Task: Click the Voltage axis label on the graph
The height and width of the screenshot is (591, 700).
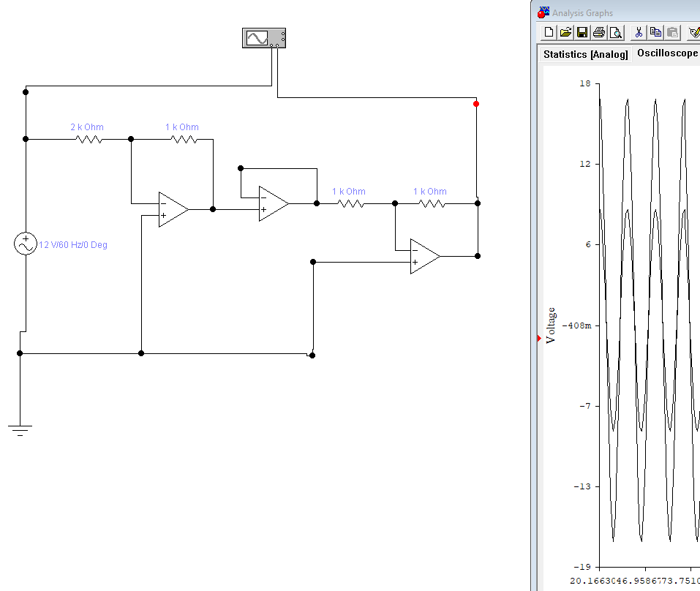Action: point(551,325)
